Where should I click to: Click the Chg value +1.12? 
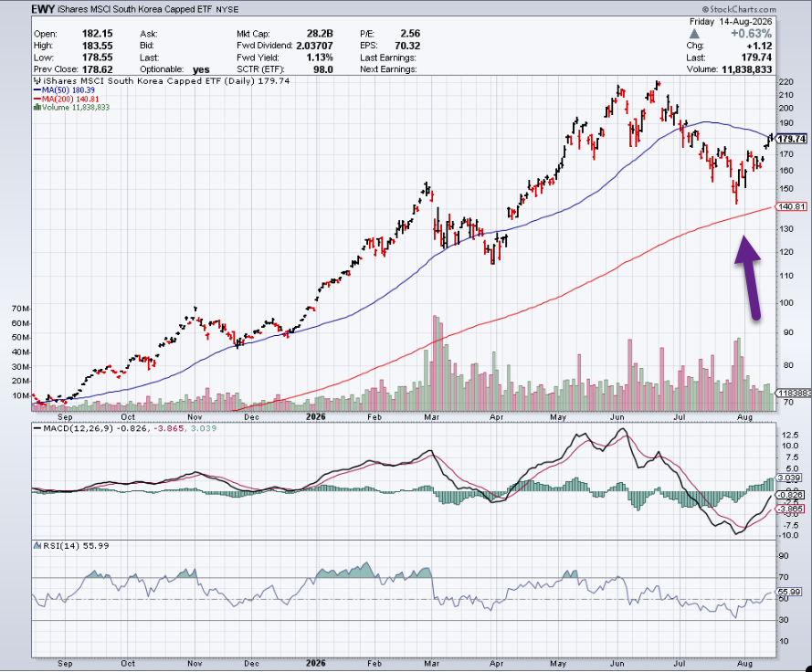coord(759,46)
